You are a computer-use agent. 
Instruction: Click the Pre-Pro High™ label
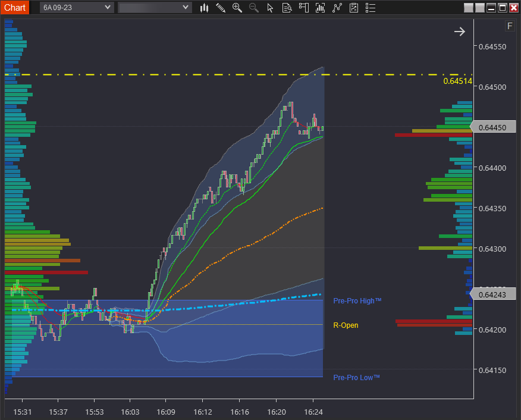click(x=357, y=300)
